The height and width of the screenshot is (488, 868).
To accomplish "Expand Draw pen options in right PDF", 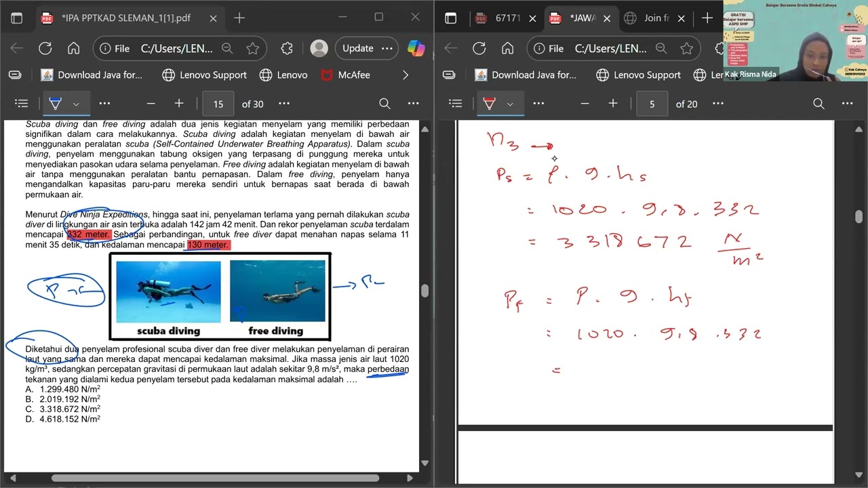I will click(x=510, y=104).
